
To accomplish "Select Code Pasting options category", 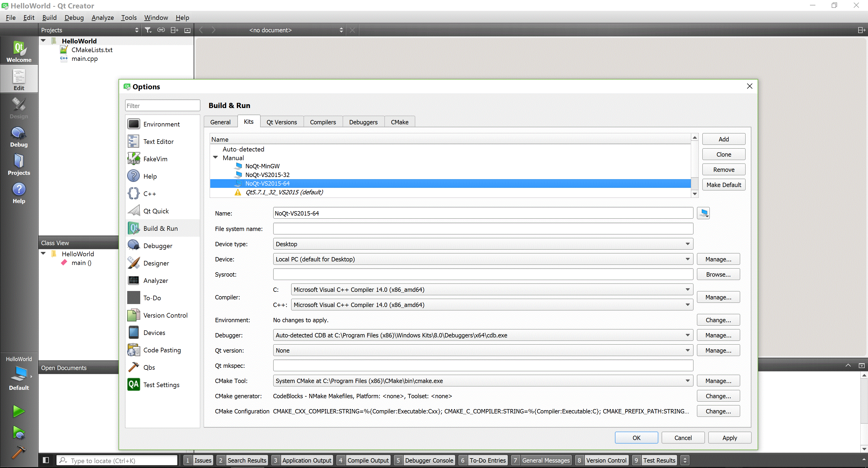I will (162, 350).
